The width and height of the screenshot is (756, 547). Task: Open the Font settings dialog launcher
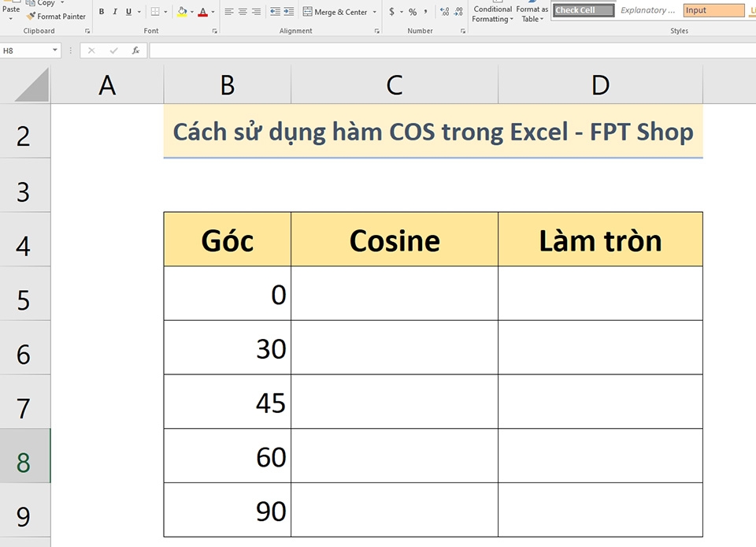(x=214, y=31)
